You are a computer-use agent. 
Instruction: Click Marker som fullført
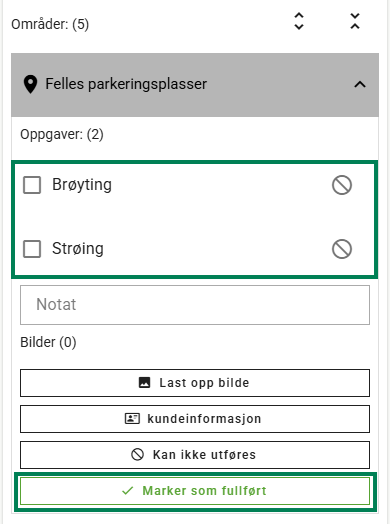(195, 491)
